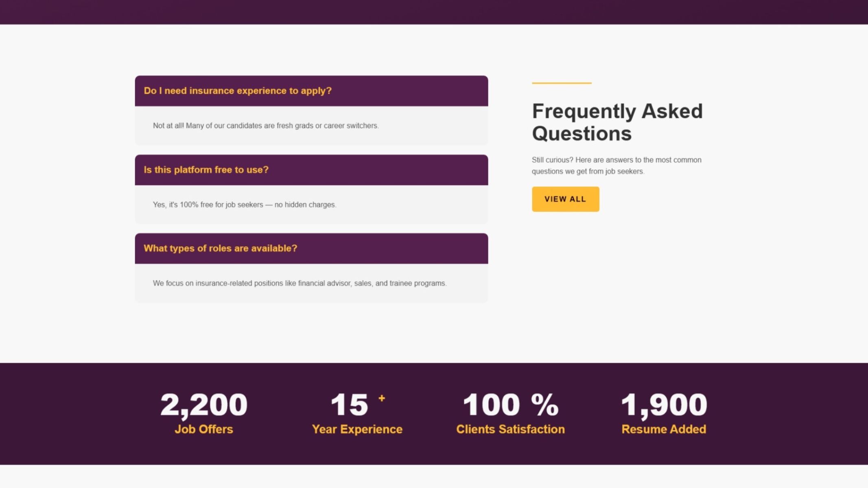
Task: Click the answer about fresh grads
Action: [266, 126]
